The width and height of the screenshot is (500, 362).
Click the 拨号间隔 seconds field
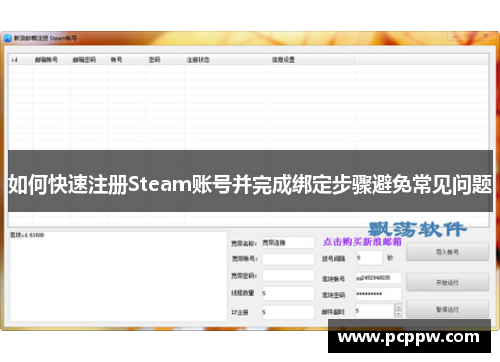coord(369,258)
